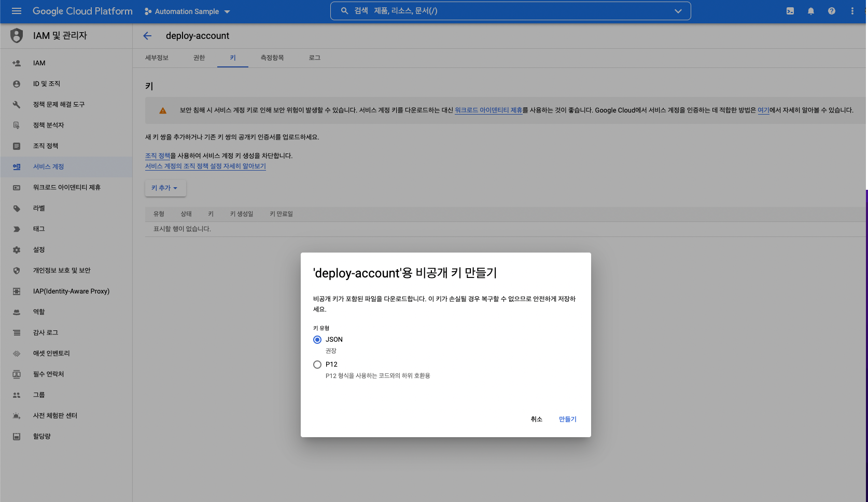This screenshot has width=868, height=502.
Task: Click the 키 만료일 column header
Action: (x=281, y=214)
